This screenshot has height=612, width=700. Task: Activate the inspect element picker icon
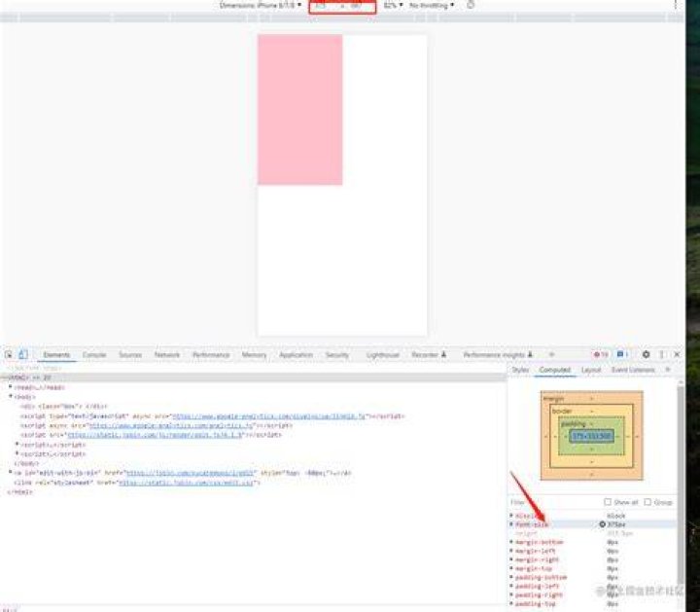[9, 354]
